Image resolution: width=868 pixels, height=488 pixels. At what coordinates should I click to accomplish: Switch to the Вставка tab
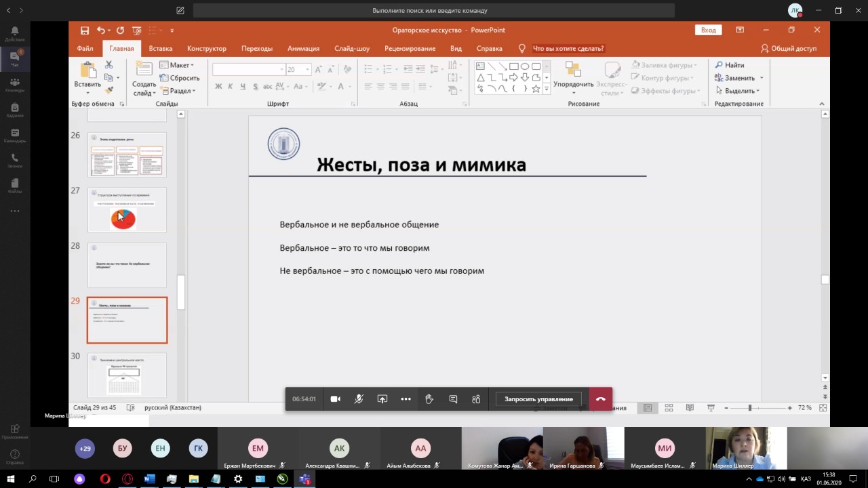click(161, 49)
